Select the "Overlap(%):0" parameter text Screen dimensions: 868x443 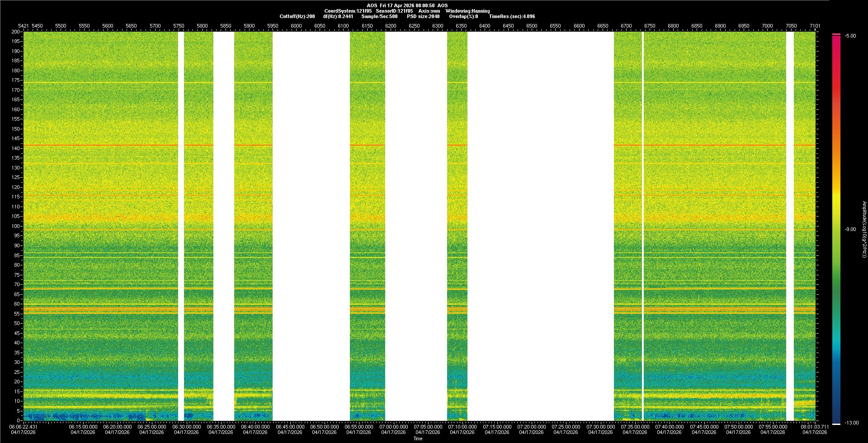point(463,16)
